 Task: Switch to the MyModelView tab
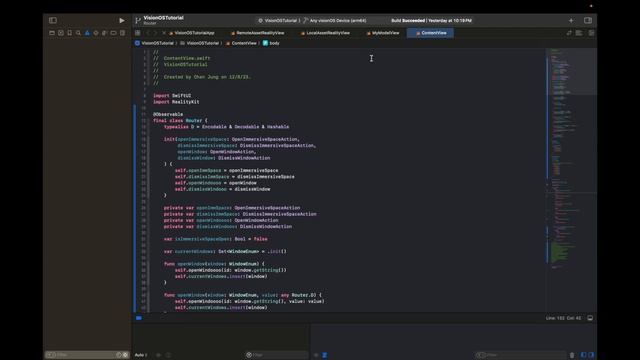(383, 33)
